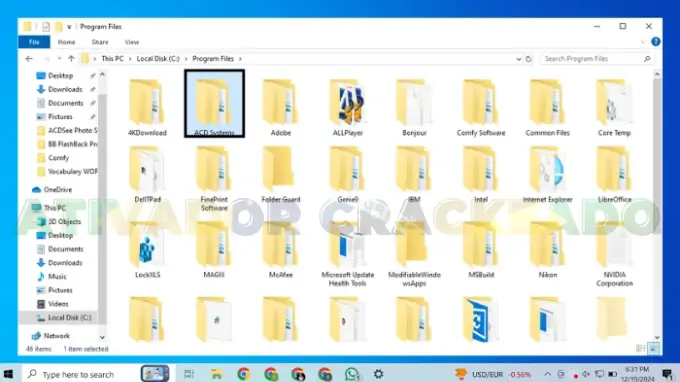Select Network in the navigation pane
This screenshot has height=382, width=680.
coord(56,336)
